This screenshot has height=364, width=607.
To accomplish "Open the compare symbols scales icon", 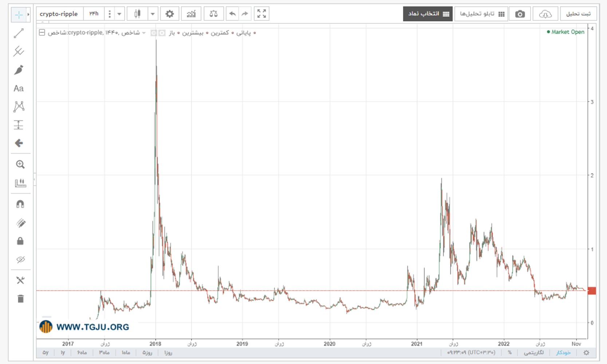I will pyautogui.click(x=214, y=14).
